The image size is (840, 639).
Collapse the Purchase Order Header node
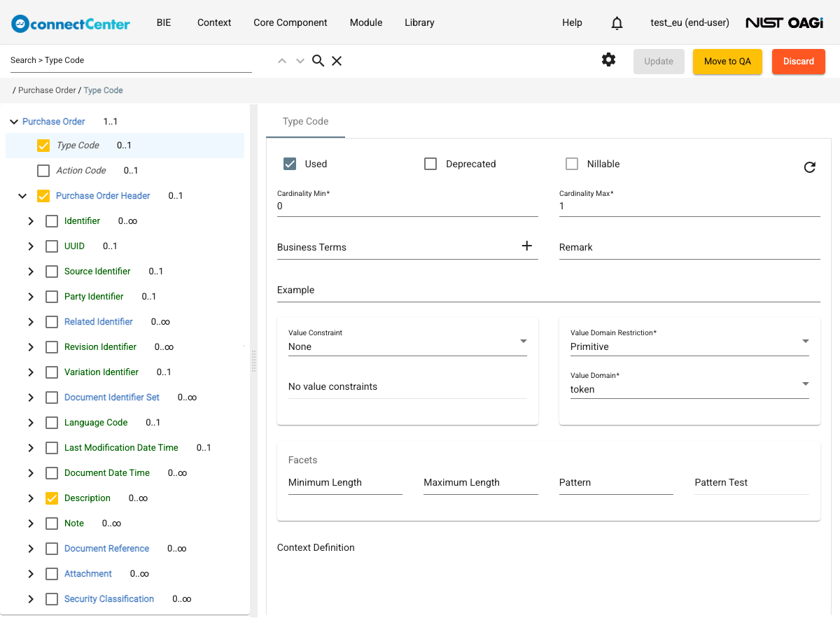coord(22,196)
